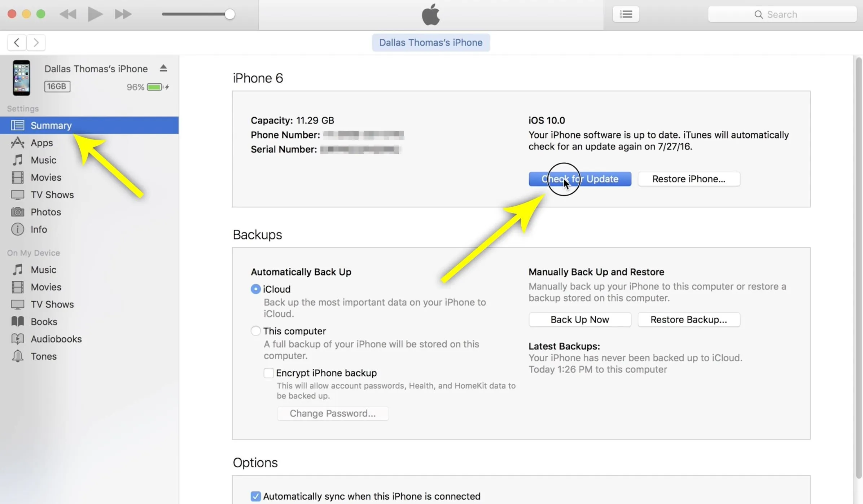The width and height of the screenshot is (863, 504).
Task: Open the Info settings section
Action: [89, 229]
